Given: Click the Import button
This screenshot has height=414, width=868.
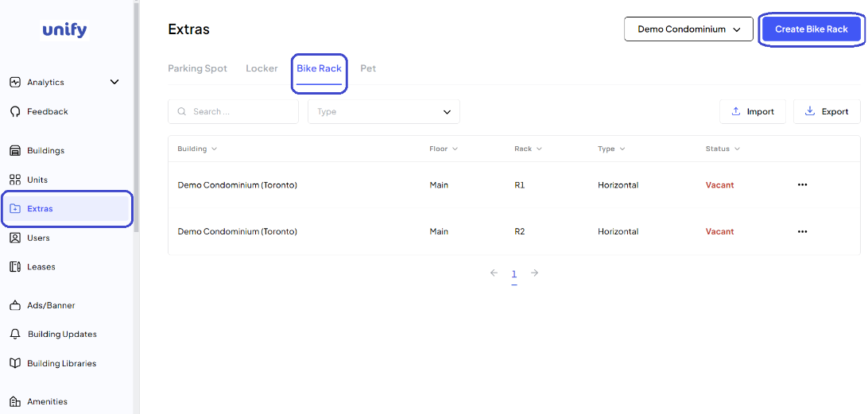Looking at the screenshot, I should click(752, 111).
